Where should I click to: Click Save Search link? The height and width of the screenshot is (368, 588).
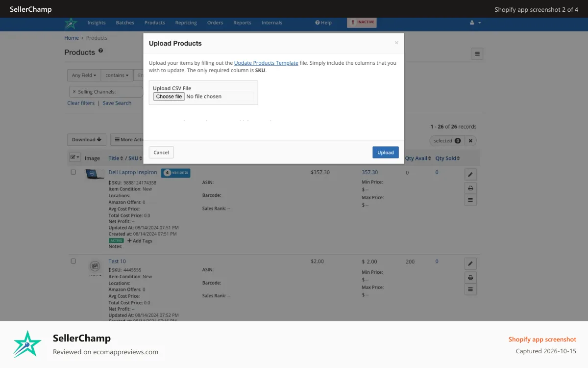click(x=117, y=103)
